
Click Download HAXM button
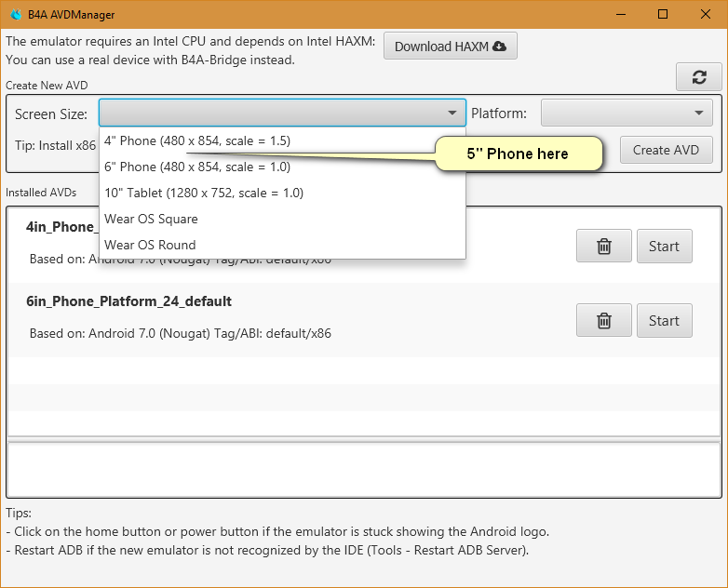[451, 46]
